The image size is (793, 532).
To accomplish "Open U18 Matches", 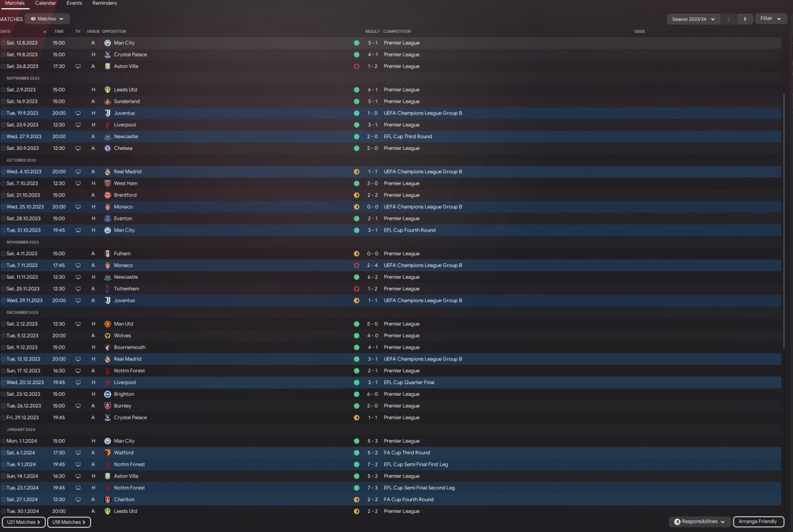I will point(69,523).
